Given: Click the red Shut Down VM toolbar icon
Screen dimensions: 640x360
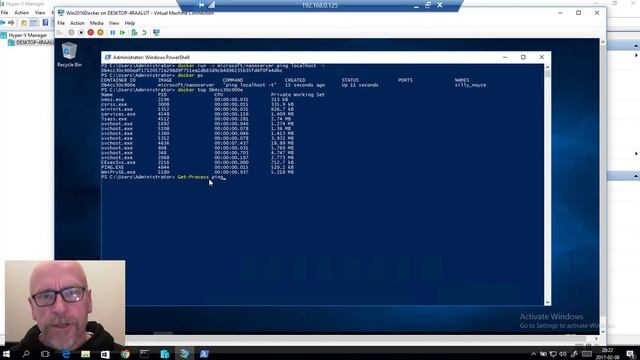Looking at the screenshot, I should pos(91,33).
